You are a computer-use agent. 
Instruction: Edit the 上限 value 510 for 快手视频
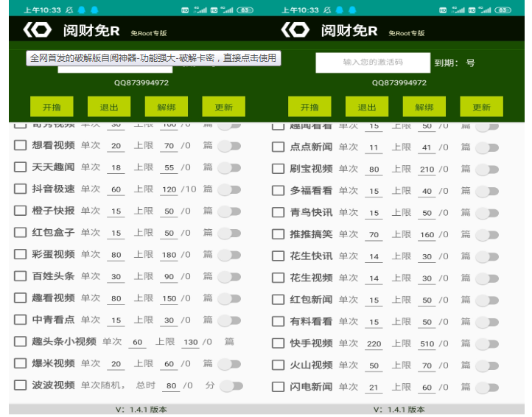point(427,344)
